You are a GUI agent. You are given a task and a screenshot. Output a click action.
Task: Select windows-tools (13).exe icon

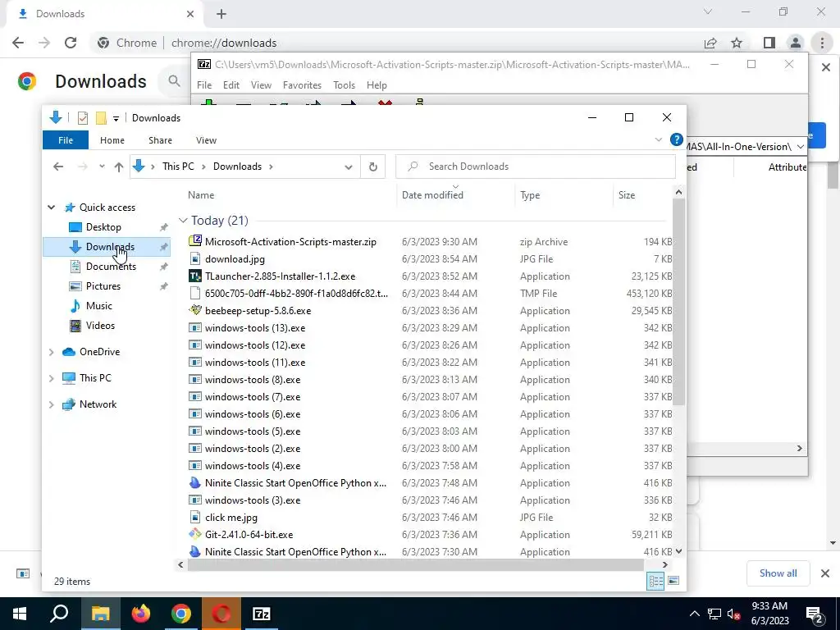coord(195,327)
